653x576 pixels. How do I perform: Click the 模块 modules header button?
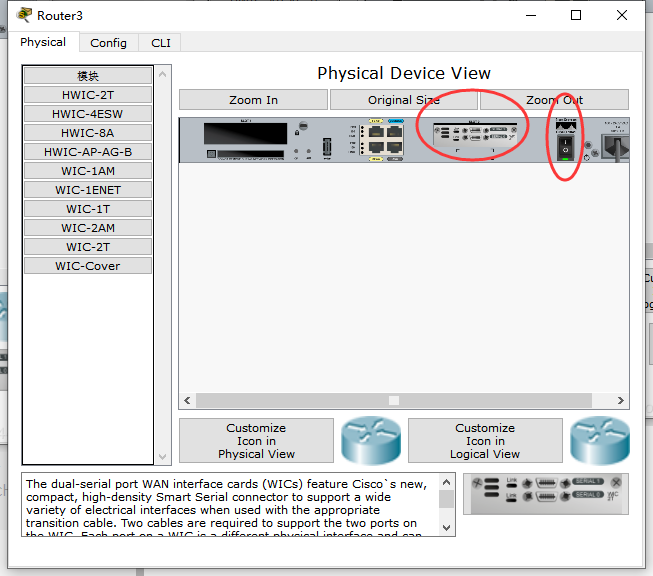pyautogui.click(x=88, y=76)
